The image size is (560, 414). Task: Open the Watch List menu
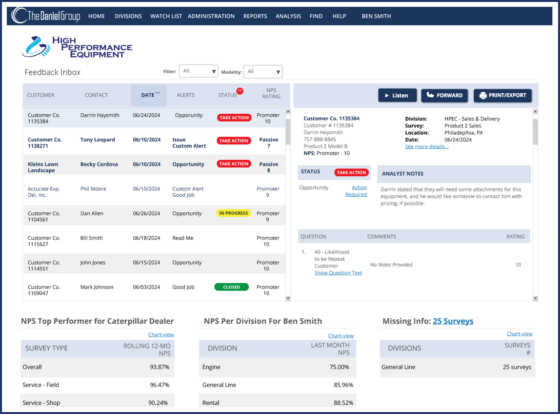(x=166, y=16)
